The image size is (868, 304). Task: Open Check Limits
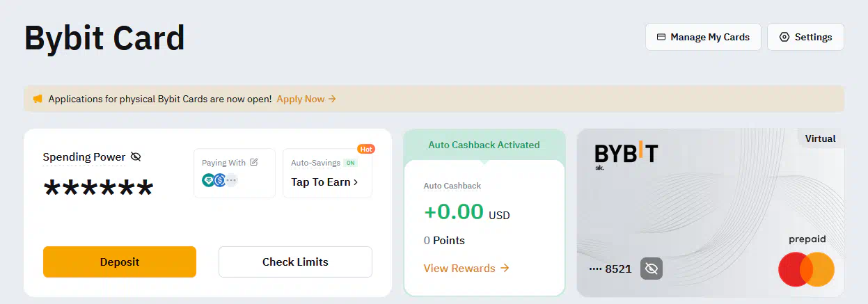pyautogui.click(x=295, y=262)
